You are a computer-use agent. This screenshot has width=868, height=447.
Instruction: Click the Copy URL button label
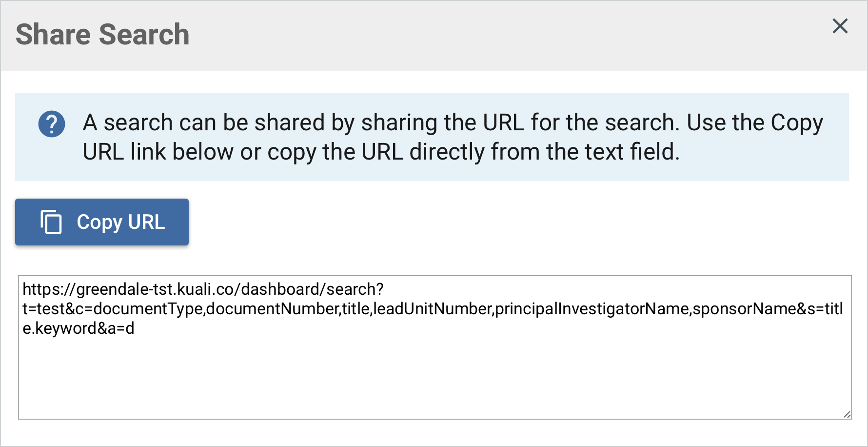click(121, 222)
